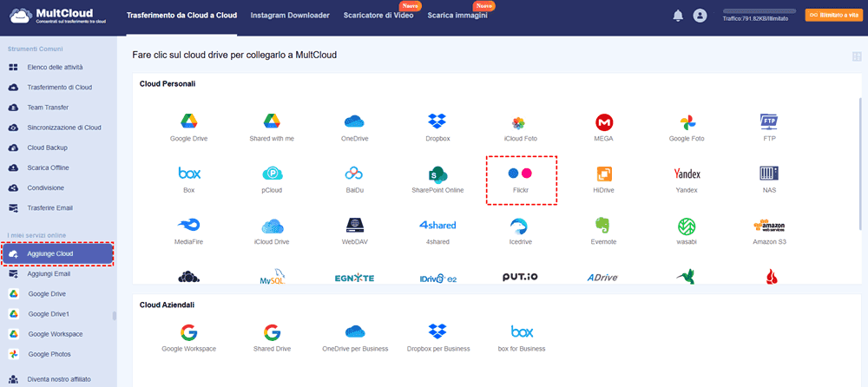Pick the WebDAV icon
868x387 pixels.
coord(354,226)
